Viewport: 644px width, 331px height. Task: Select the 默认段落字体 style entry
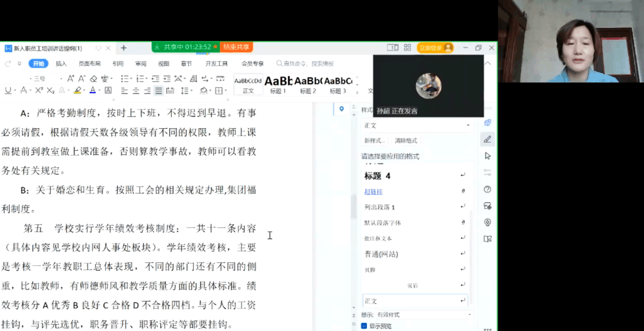point(383,223)
